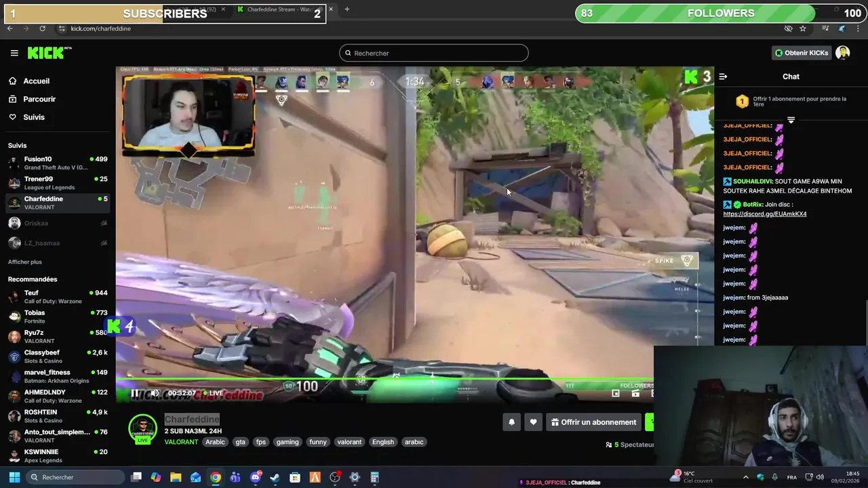This screenshot has height=488, width=868.
Task: Open the Discord invite link in chat
Action: [765, 214]
